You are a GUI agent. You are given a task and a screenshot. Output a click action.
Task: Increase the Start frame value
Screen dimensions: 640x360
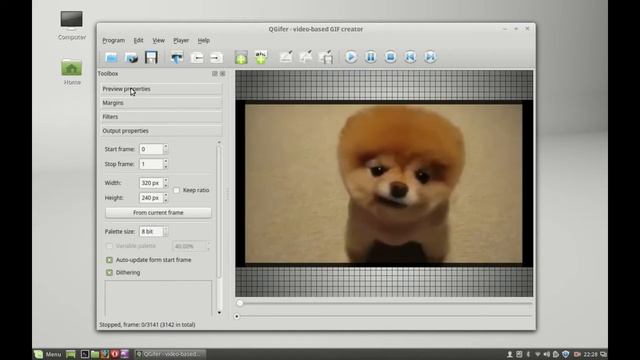[x=165, y=147]
